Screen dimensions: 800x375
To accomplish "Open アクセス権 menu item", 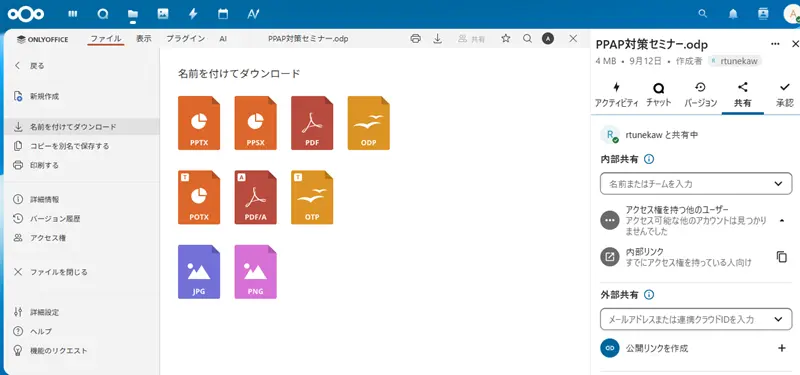I will tap(82, 238).
